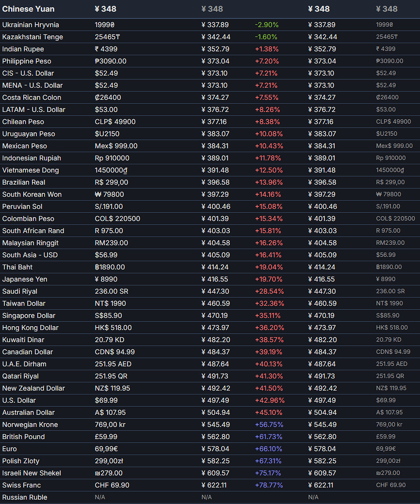Click the Japanese Yen ¥ 8990 price
This screenshot has width=420, height=504.
point(104,279)
